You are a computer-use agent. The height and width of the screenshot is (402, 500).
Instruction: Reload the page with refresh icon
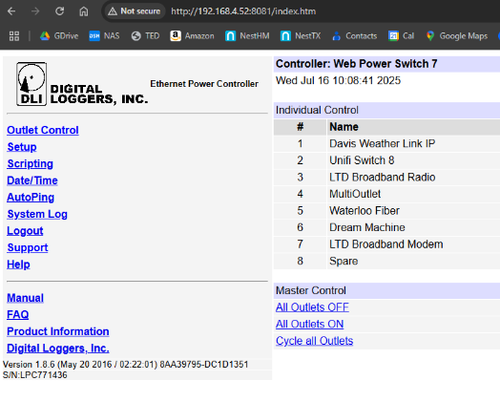pos(60,11)
